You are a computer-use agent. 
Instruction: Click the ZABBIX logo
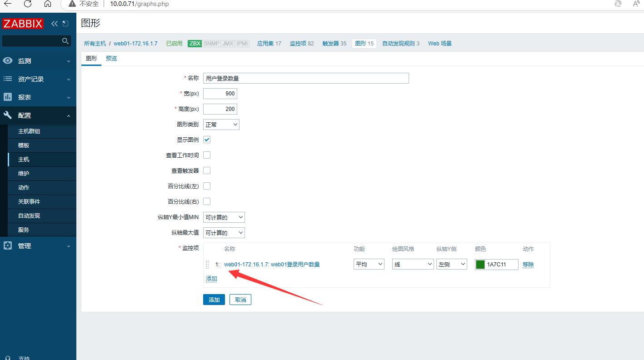pos(23,24)
